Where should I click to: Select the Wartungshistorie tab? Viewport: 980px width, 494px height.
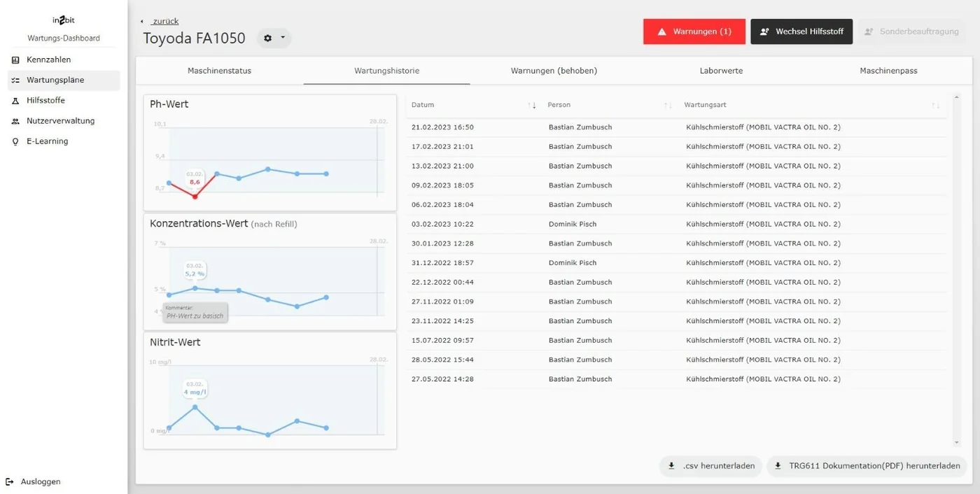pyautogui.click(x=387, y=71)
